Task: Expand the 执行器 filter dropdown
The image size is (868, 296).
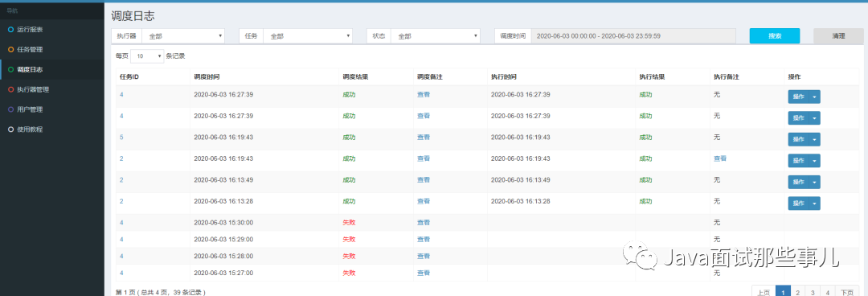Action: [x=183, y=35]
